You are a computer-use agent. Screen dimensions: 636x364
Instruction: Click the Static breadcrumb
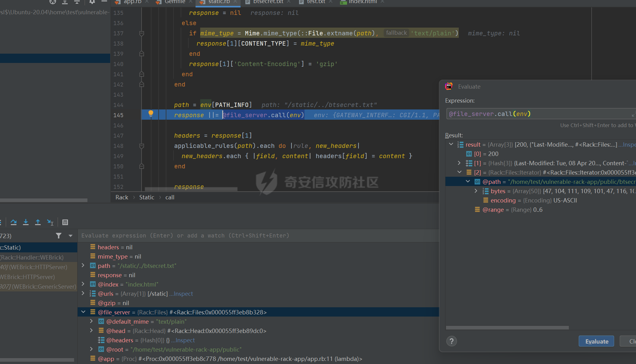coord(147,197)
